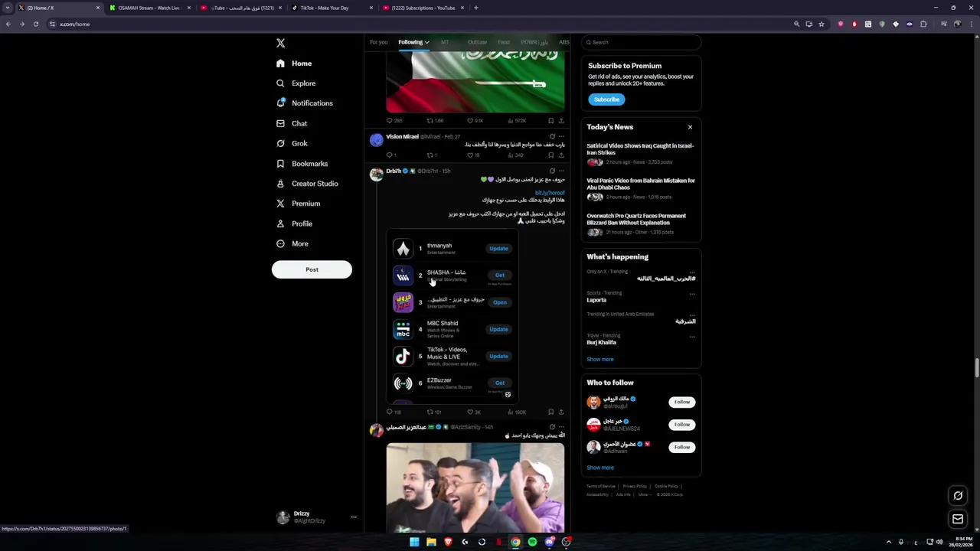Click Subscribe to Premium button

606,99
